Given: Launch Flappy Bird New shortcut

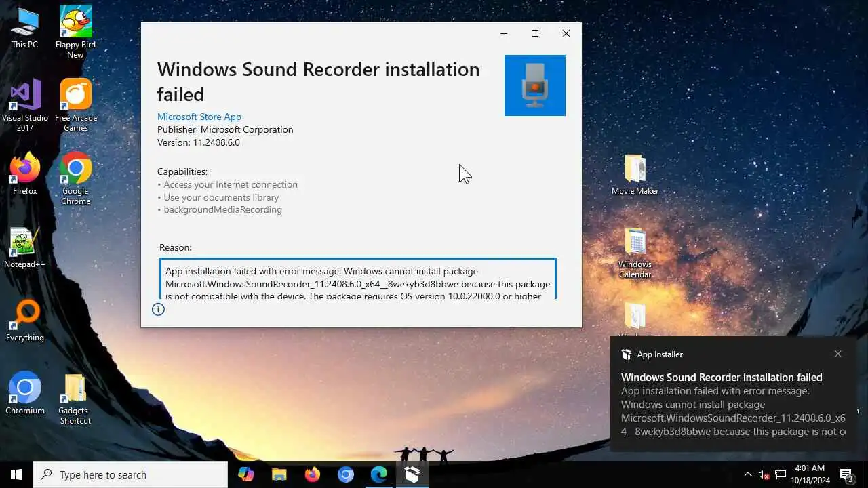Looking at the screenshot, I should point(75,32).
